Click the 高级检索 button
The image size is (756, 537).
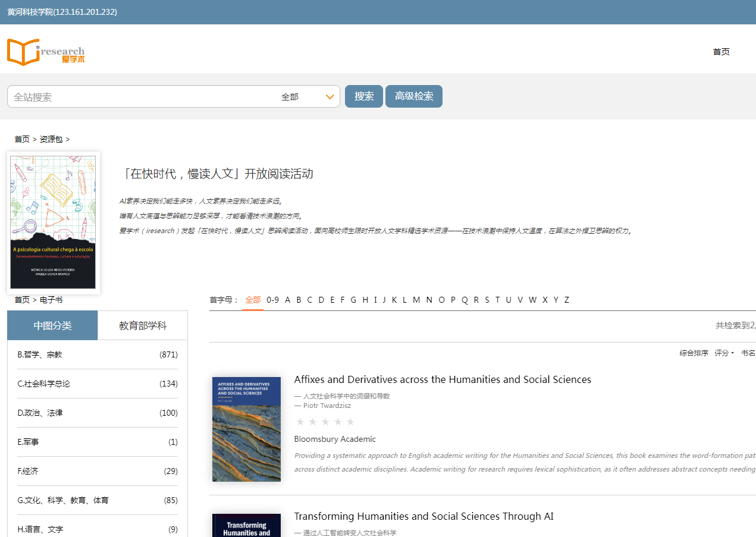(414, 96)
